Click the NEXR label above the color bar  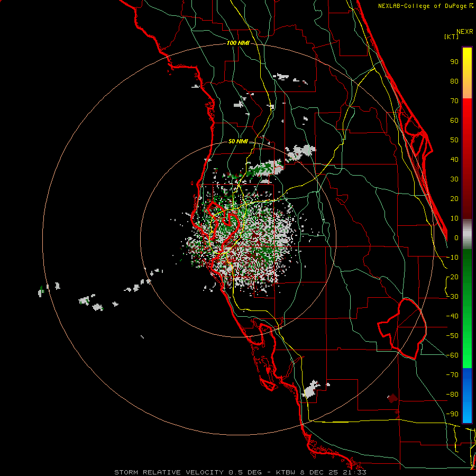[464, 32]
